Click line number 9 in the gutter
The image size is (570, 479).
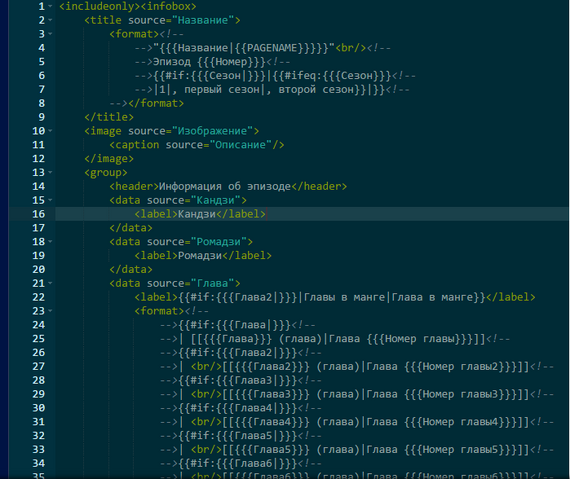pyautogui.click(x=41, y=117)
